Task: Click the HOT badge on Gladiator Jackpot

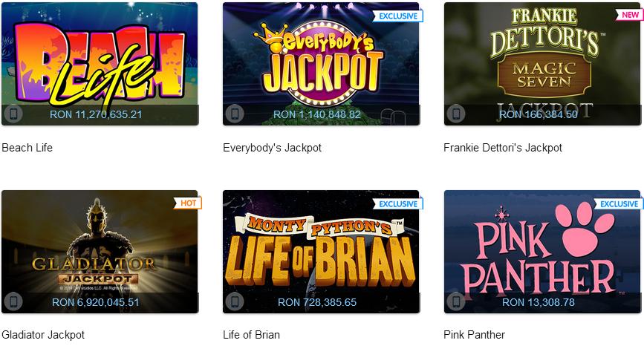Action: [188, 203]
